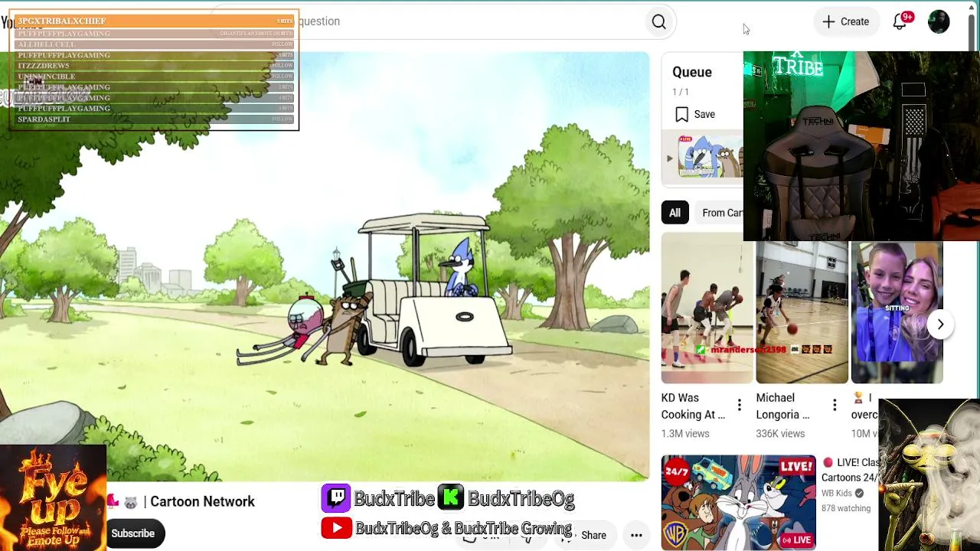Click the YouTube search magnifier button

[658, 21]
